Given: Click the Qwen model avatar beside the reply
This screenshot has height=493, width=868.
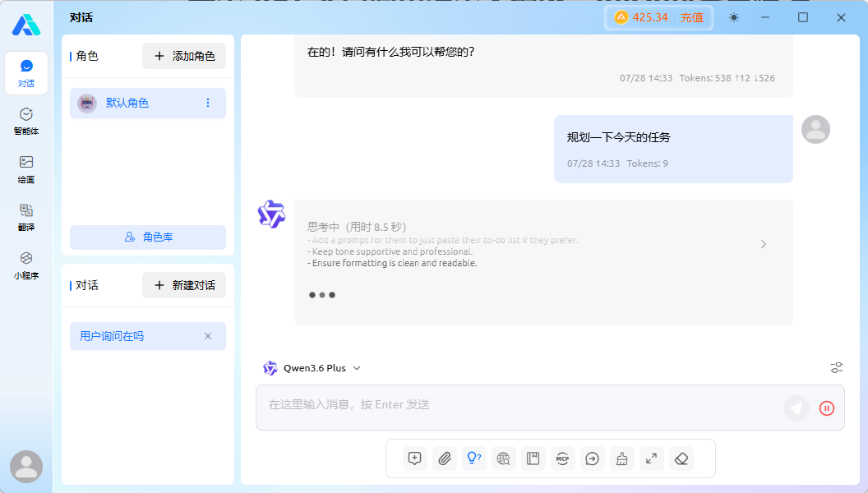Looking at the screenshot, I should pos(271,214).
